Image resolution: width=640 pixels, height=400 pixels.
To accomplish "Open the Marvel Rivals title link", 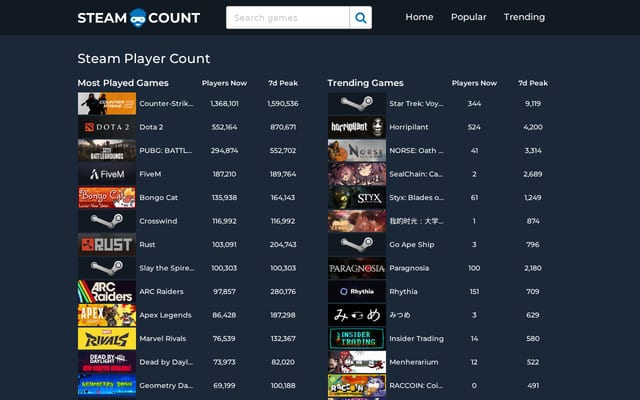I will click(x=162, y=338).
